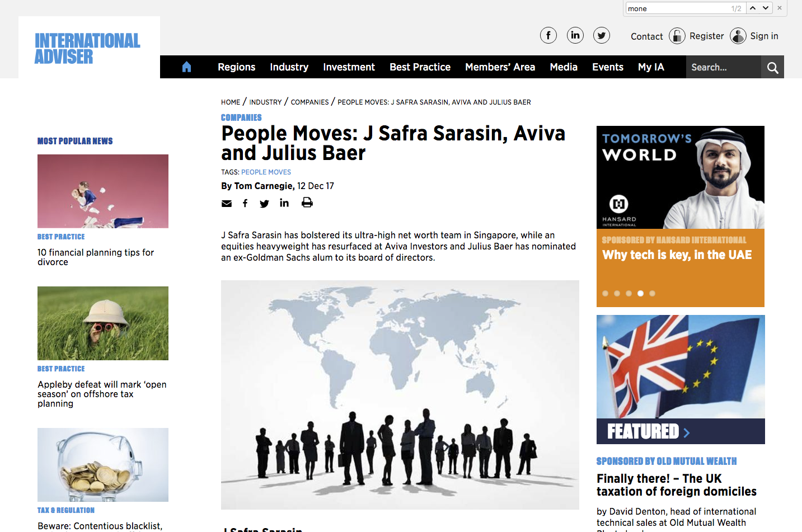Click the PEOPLE MOVES tag
Image resolution: width=802 pixels, height=532 pixels.
pos(266,172)
